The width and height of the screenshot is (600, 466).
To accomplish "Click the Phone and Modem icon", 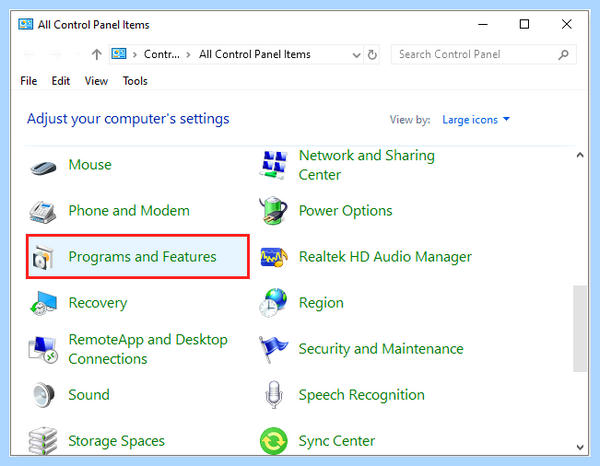I will tap(43, 212).
